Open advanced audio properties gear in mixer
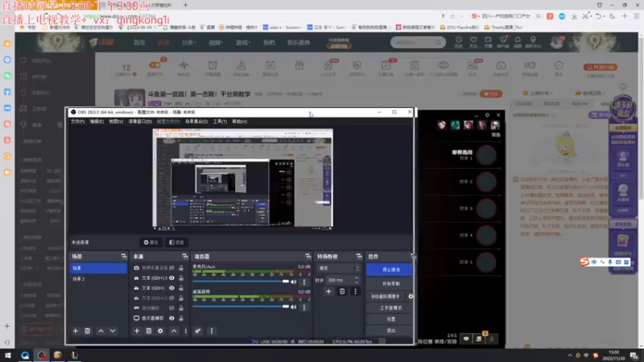The width and height of the screenshot is (644, 362). coord(197,331)
